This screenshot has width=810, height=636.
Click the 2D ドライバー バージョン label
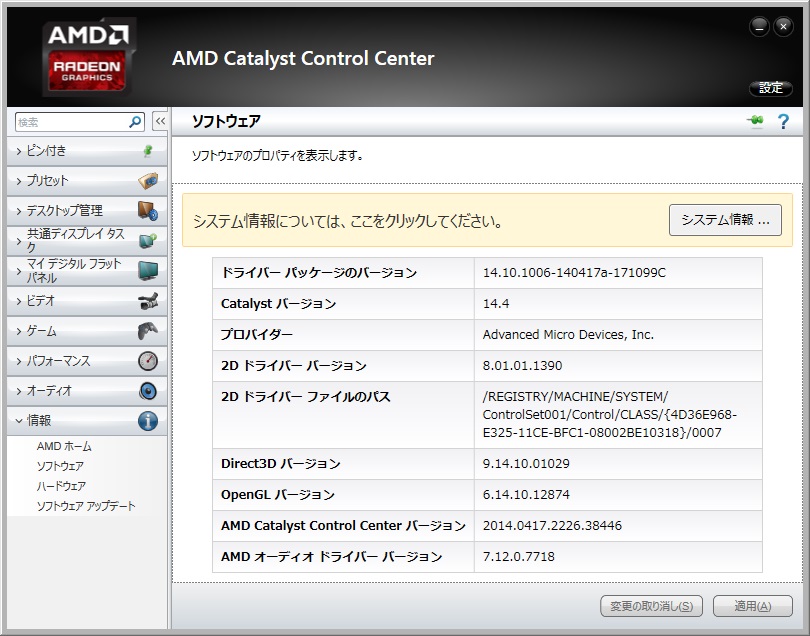click(x=293, y=366)
